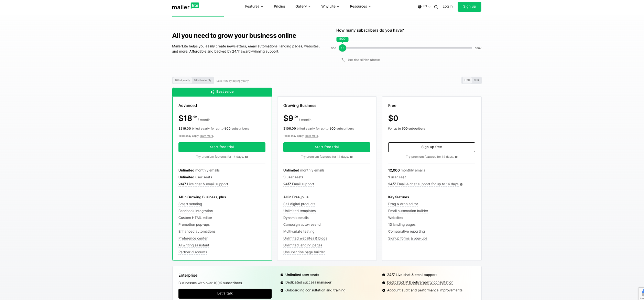This screenshot has height=300, width=644.
Task: Open the Pricing menu item
Action: pyautogui.click(x=279, y=7)
